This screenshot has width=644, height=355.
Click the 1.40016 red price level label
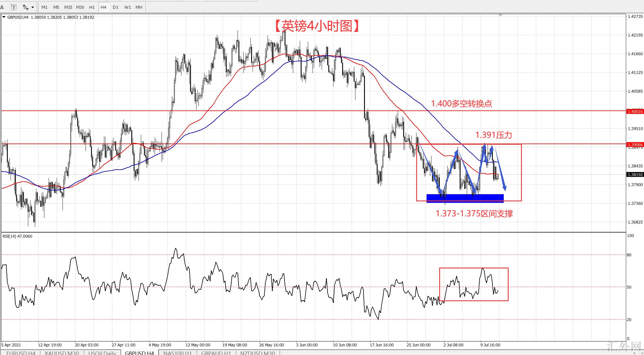point(635,111)
